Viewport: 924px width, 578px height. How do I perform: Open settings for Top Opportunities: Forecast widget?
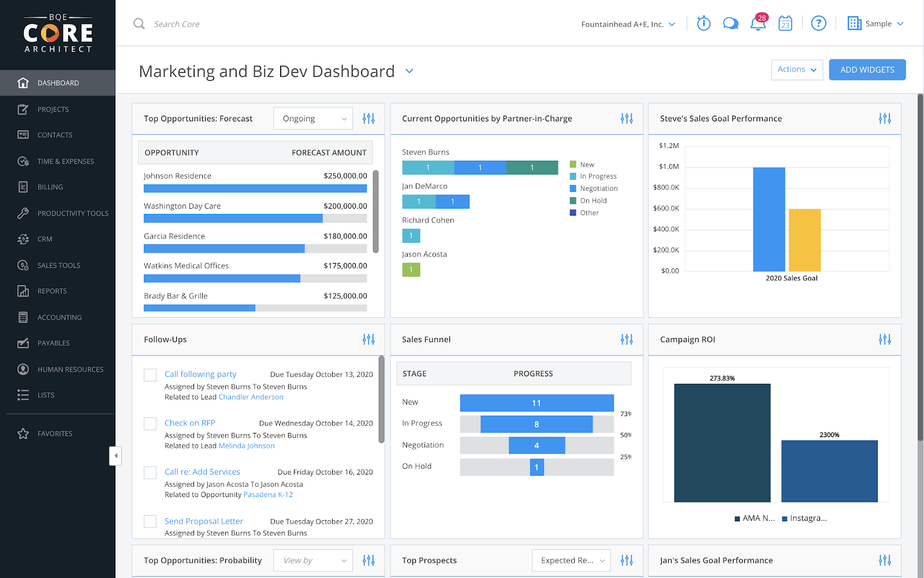point(368,118)
